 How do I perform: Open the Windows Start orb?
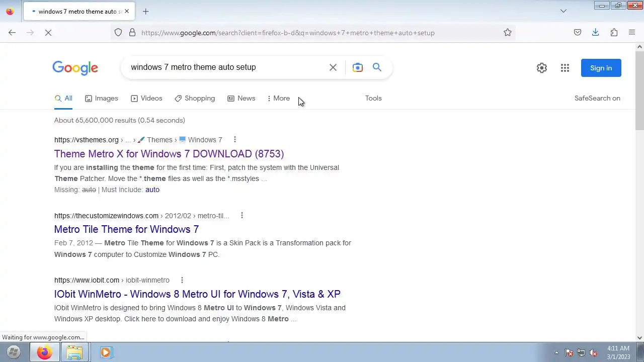click(x=14, y=352)
